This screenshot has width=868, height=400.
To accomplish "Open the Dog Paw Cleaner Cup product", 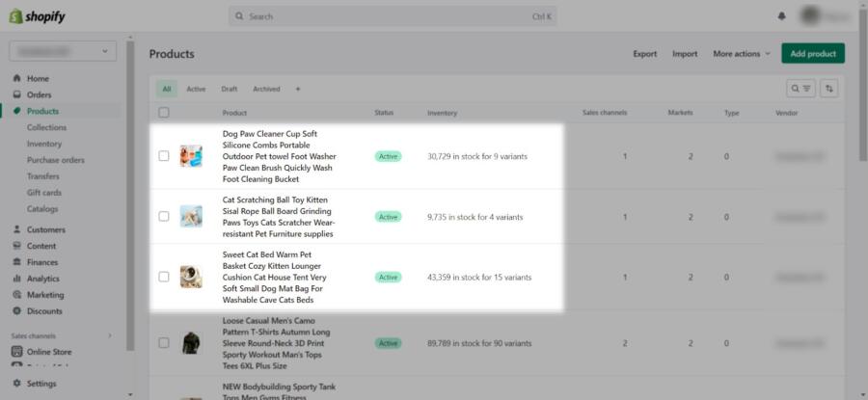I will (x=279, y=156).
